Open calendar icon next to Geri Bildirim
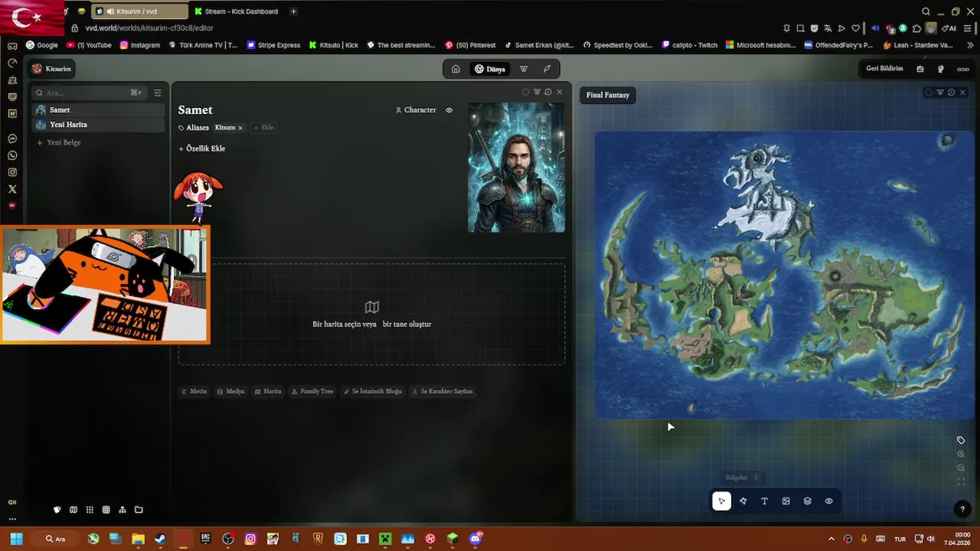Image resolution: width=980 pixels, height=551 pixels. [920, 69]
